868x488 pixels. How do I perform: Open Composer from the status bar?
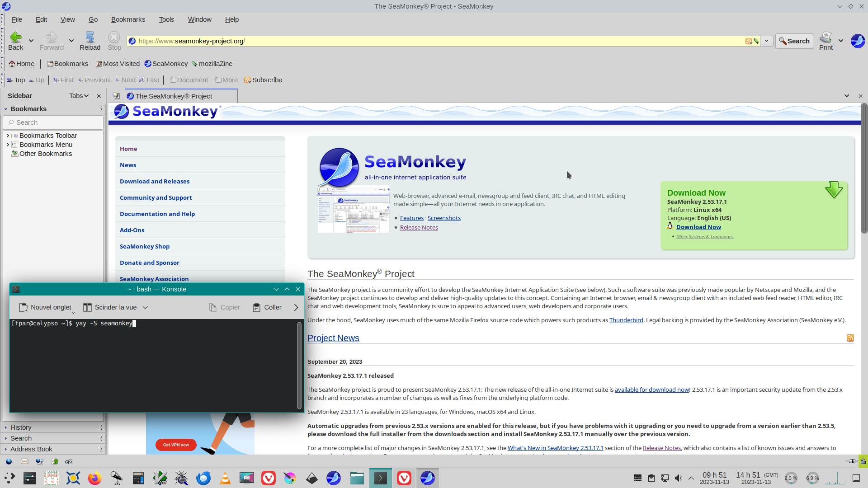click(39, 461)
